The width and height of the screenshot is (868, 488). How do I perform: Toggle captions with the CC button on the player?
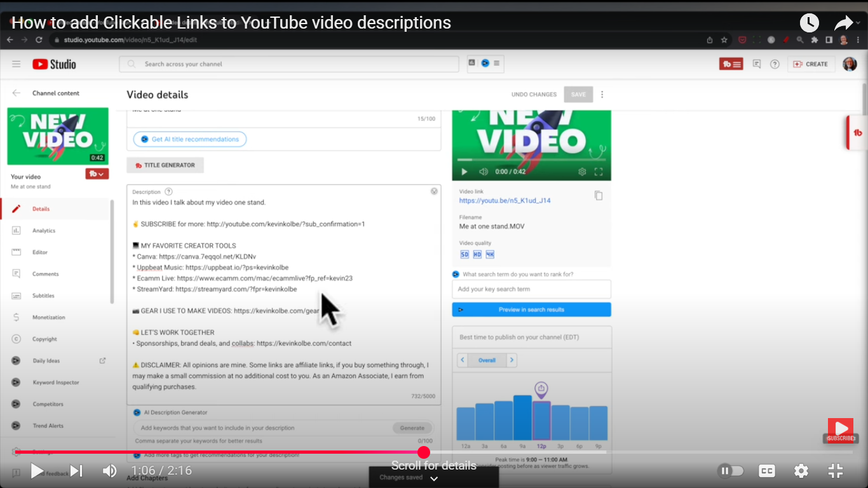(x=766, y=470)
